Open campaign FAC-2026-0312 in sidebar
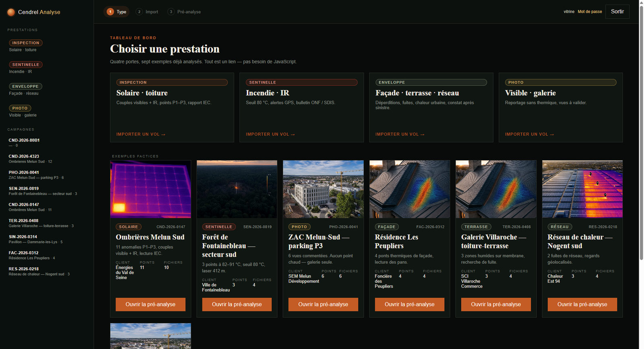The height and width of the screenshot is (349, 644). tap(32, 255)
